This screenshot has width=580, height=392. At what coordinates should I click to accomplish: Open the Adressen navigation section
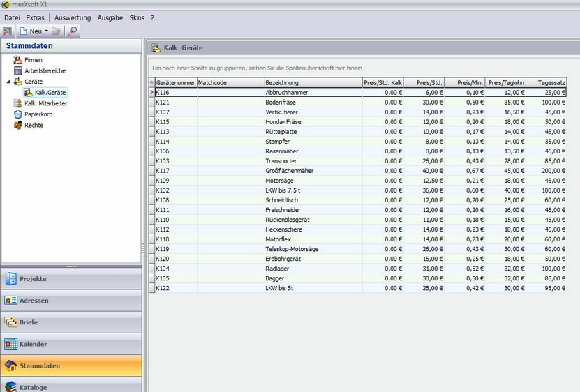pos(71,301)
